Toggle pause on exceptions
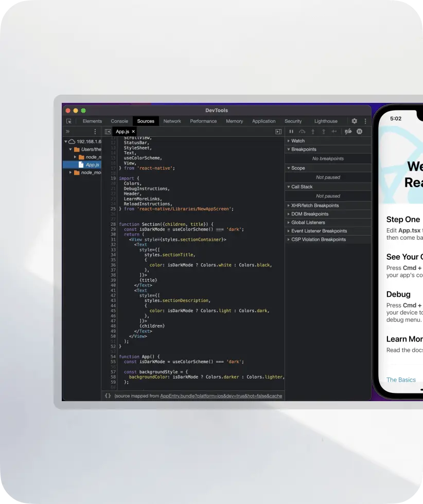The image size is (423, 504). pos(359,132)
